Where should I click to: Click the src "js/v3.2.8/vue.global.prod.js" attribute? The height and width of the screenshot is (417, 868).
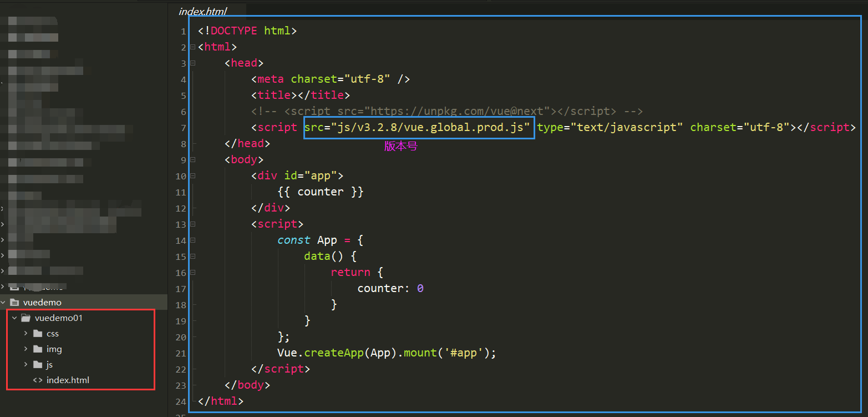click(417, 128)
